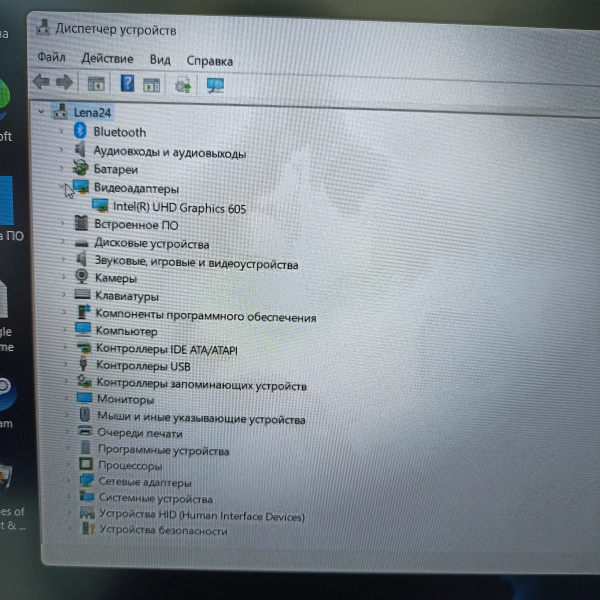Click the Очереди печати printer icon
This screenshot has width=600, height=600.
tap(85, 431)
